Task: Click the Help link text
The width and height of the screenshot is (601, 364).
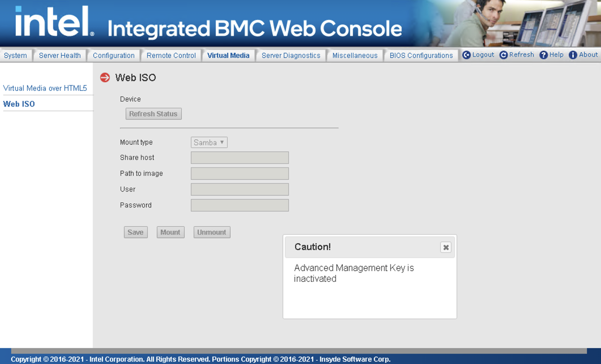Action: [x=556, y=55]
